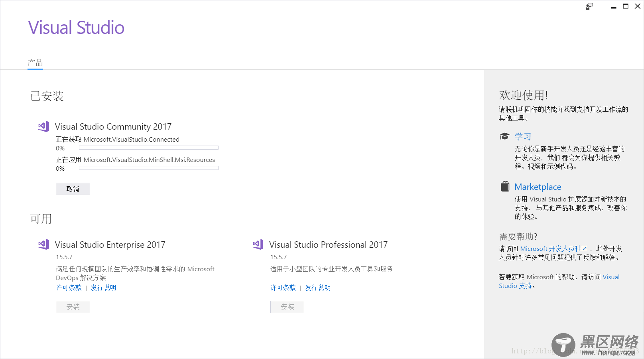Open 发行说明 link for Professional 2017
This screenshot has width=644, height=359.
tap(318, 288)
